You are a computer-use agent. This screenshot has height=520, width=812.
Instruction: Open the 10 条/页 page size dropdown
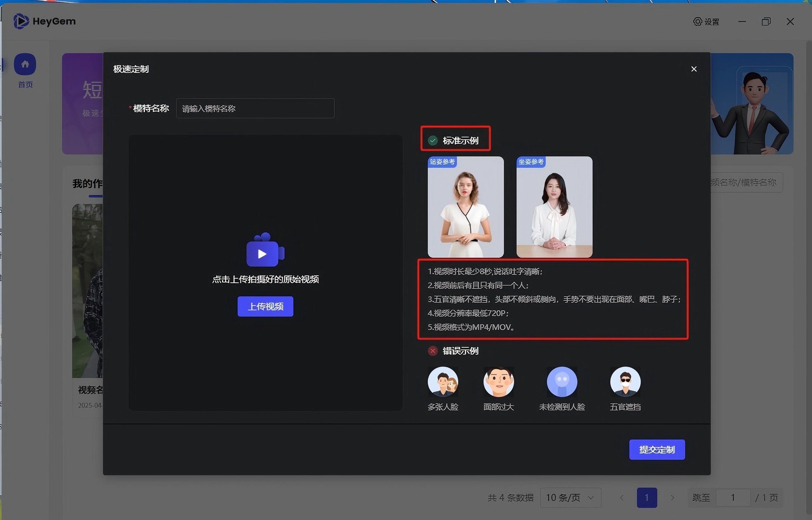click(x=570, y=497)
